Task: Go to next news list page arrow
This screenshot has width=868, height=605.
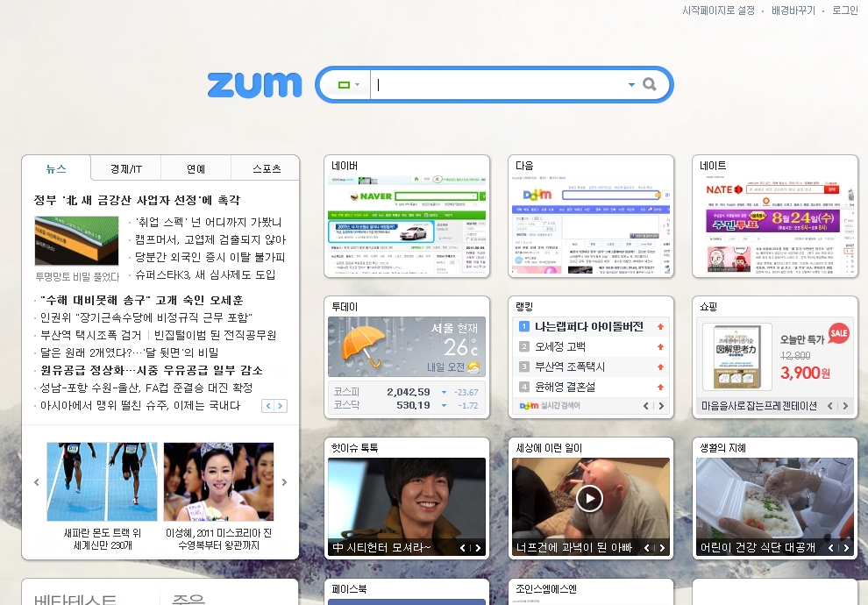Action: coord(280,406)
